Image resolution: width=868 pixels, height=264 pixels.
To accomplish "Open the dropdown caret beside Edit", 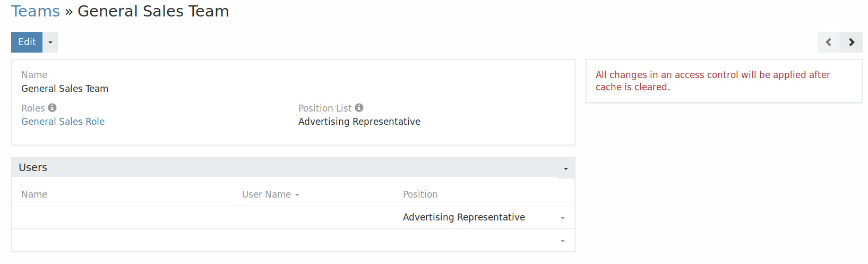I will pos(50,42).
